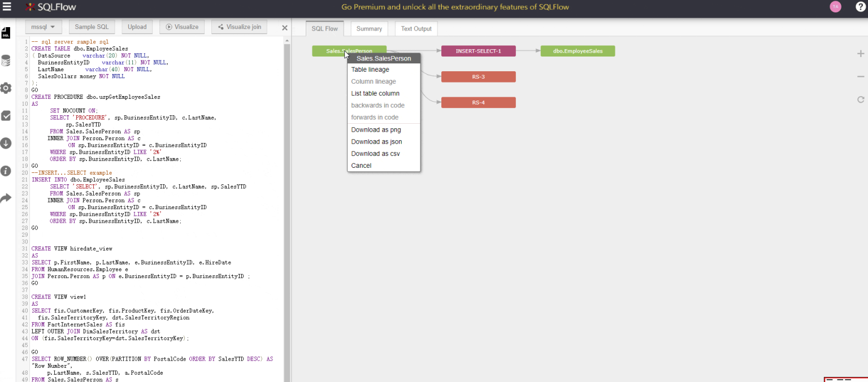Click the Visualize join button
Image resolution: width=868 pixels, height=382 pixels.
click(240, 27)
